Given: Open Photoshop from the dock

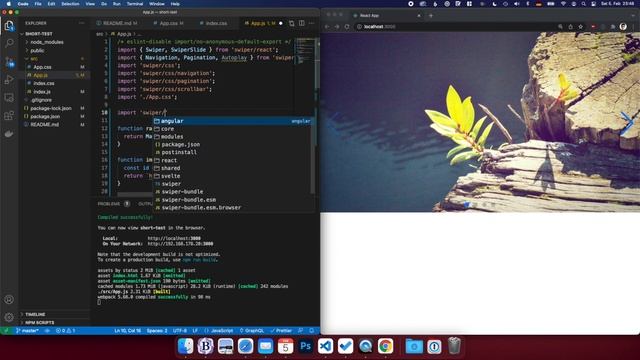Looking at the screenshot, I should (305, 346).
